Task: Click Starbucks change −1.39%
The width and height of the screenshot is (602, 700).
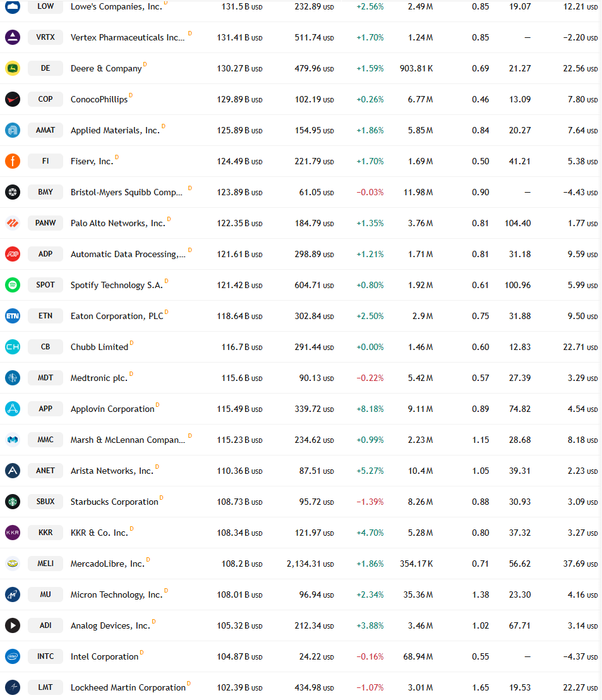Action: pyautogui.click(x=370, y=502)
